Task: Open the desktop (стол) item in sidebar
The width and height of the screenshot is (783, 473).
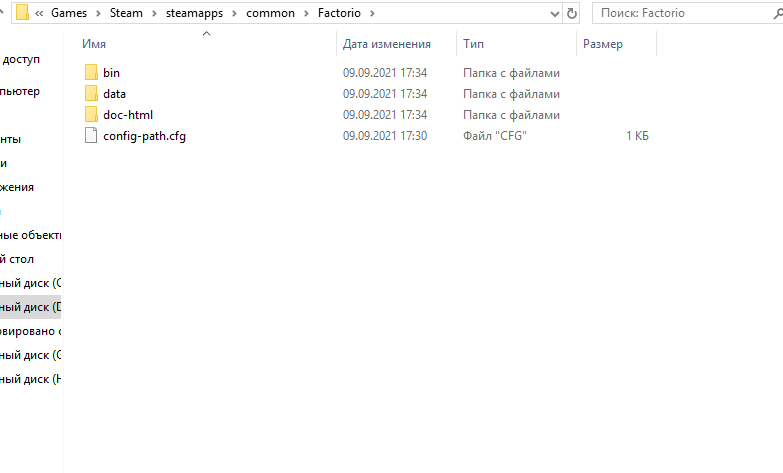Action: (x=17, y=259)
